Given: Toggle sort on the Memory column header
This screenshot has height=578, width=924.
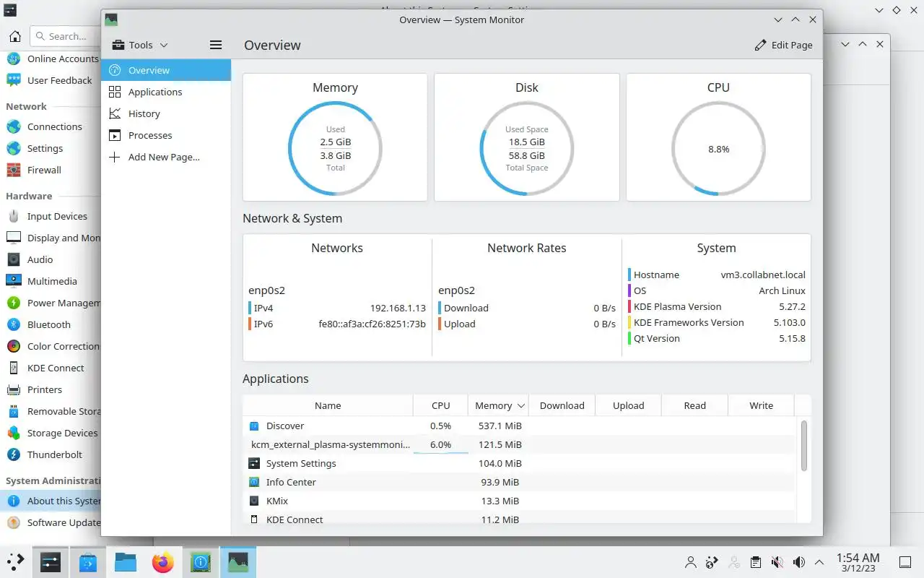Looking at the screenshot, I should click(498, 405).
